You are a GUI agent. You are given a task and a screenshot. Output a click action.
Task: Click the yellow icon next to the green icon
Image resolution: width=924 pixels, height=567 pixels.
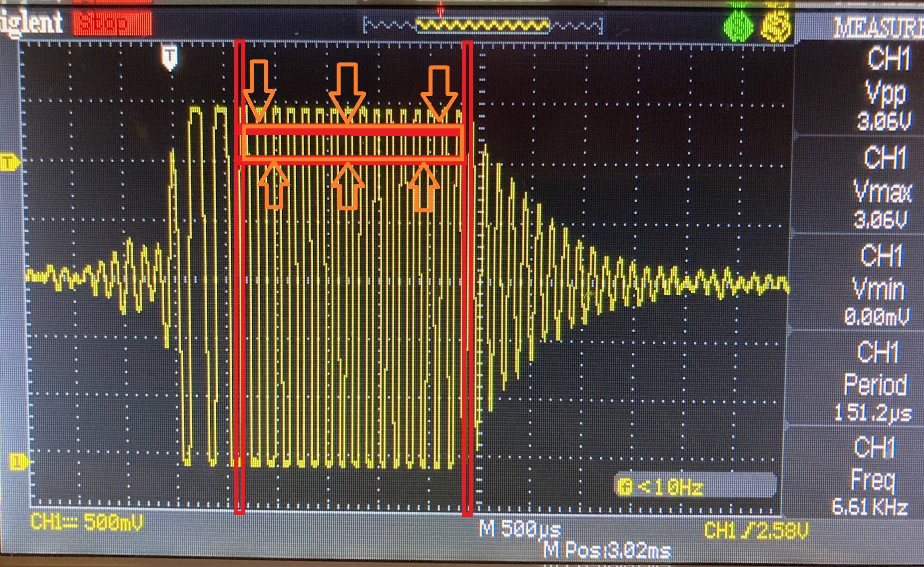[776, 25]
